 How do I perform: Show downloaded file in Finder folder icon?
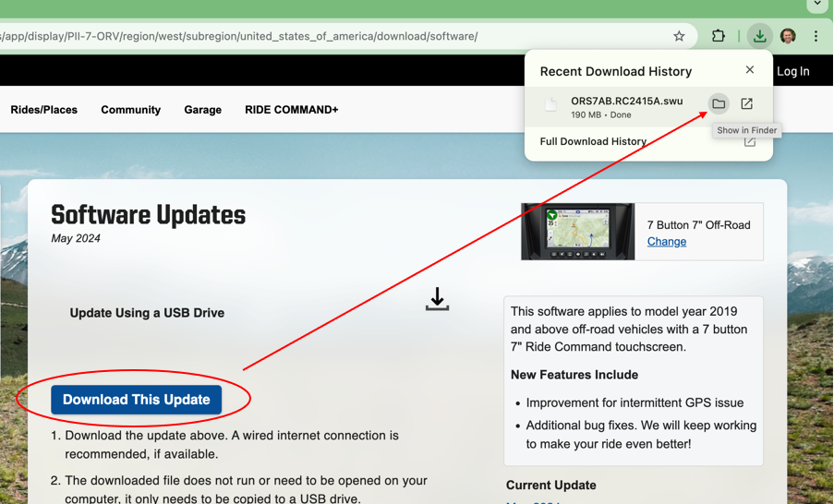coord(719,103)
